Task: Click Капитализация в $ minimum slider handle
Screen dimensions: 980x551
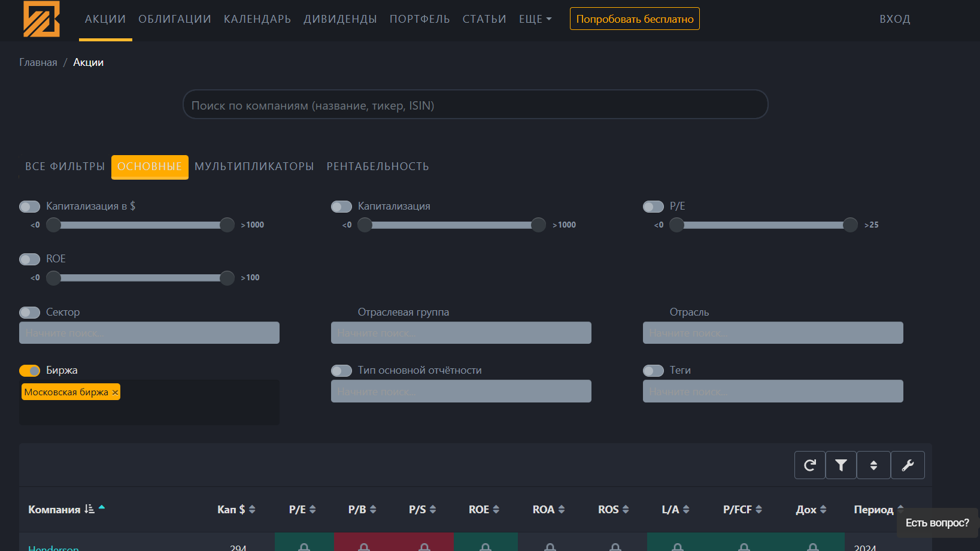Action: [x=53, y=225]
